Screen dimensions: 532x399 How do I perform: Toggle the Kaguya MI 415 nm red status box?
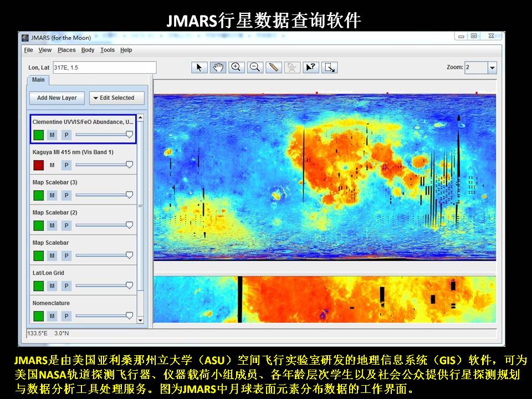point(38,165)
